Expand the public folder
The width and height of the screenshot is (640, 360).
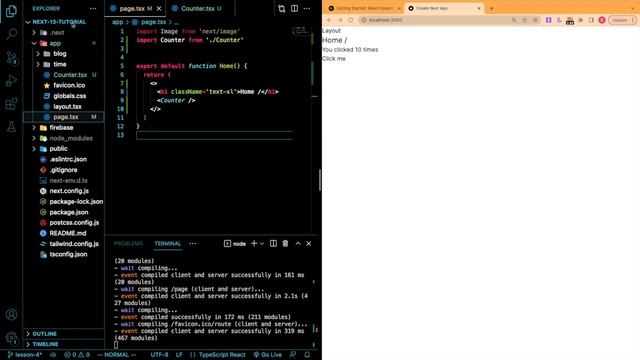click(x=34, y=149)
